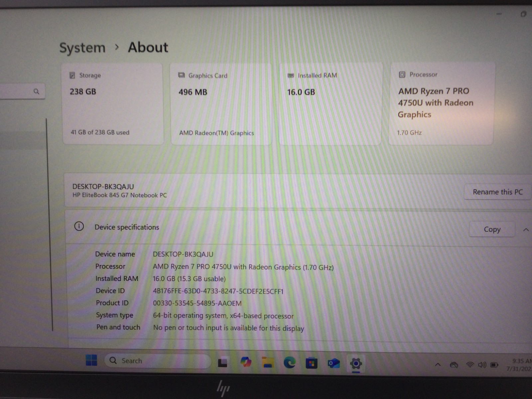Click the 41 GB of 238 GB used text
This screenshot has height=399, width=532.
click(100, 132)
